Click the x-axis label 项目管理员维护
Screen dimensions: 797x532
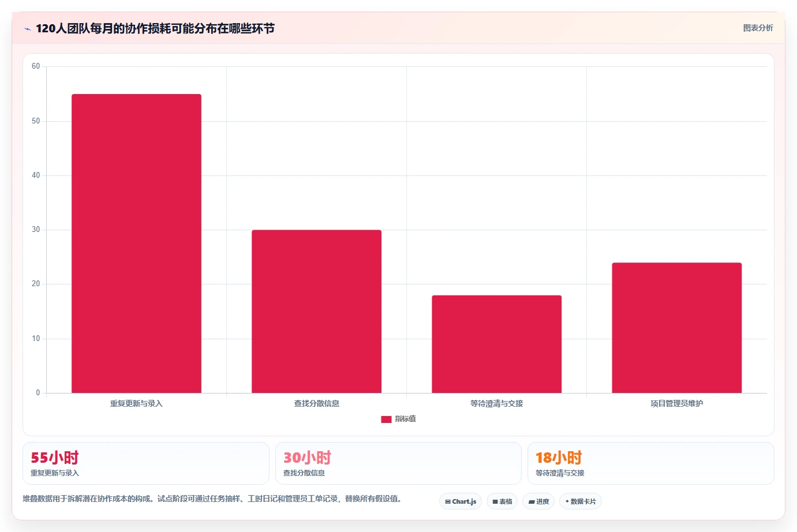coord(676,403)
